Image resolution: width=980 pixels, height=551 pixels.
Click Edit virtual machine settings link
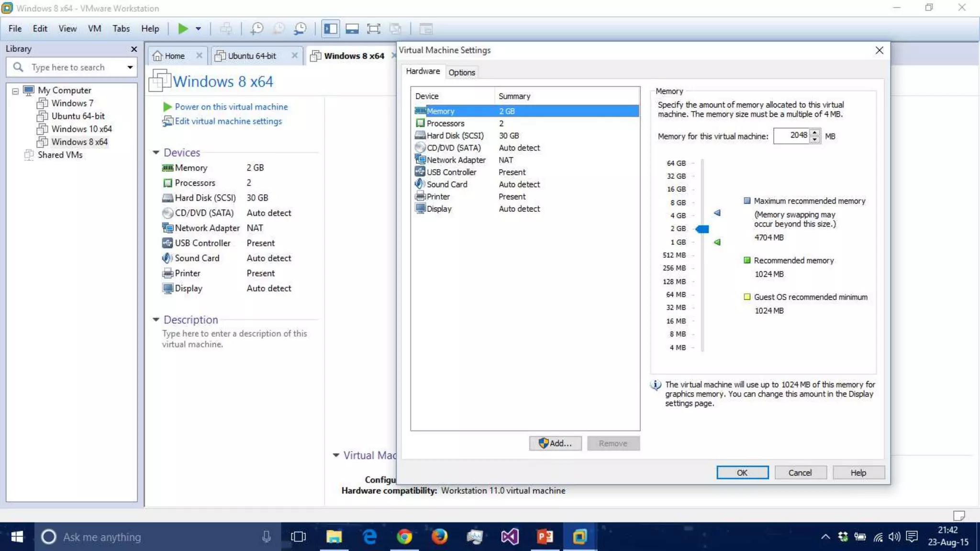tap(228, 121)
